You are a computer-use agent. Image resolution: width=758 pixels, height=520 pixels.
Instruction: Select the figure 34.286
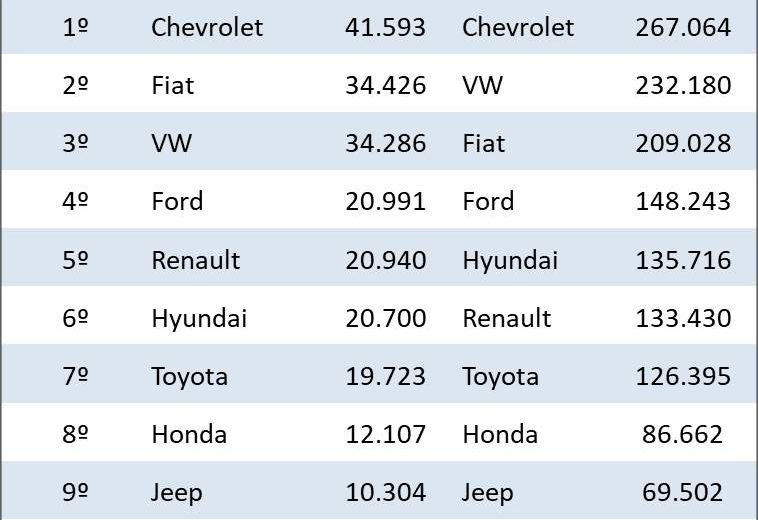(385, 143)
